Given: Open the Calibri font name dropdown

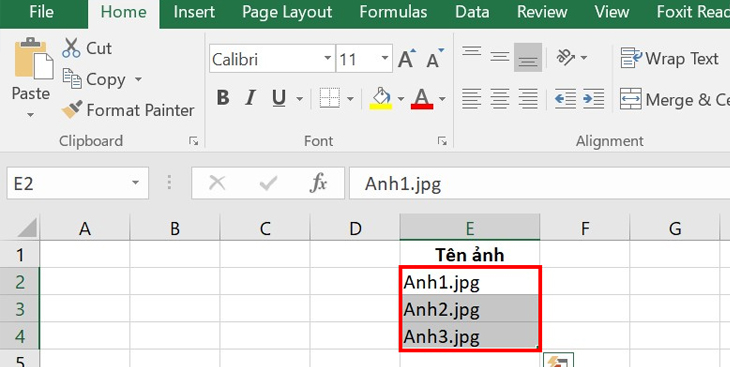Looking at the screenshot, I should (x=328, y=59).
